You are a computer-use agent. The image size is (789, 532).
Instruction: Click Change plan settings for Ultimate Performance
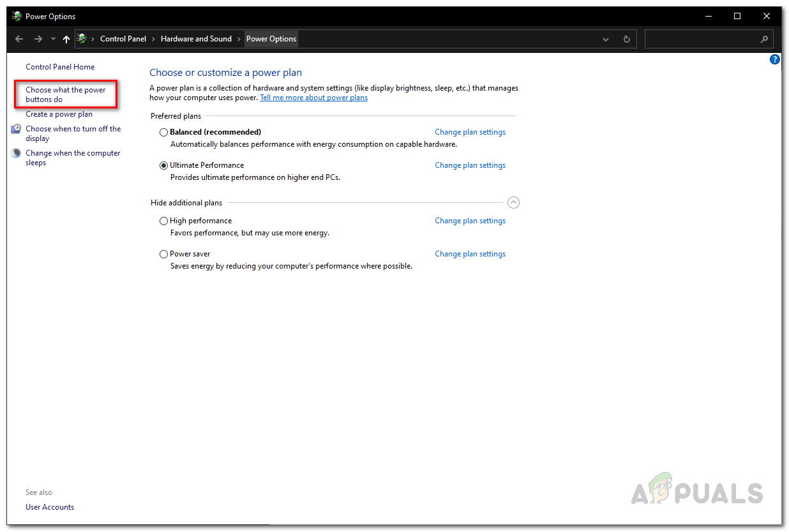[x=470, y=165]
